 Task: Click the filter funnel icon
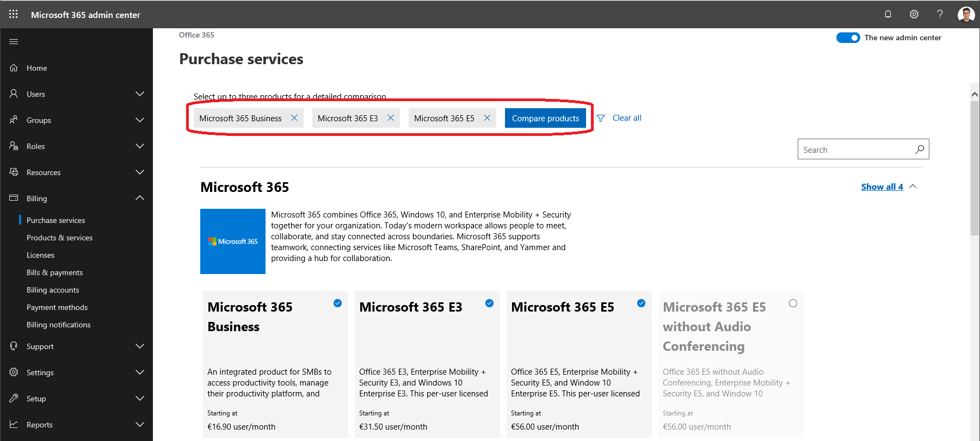pyautogui.click(x=601, y=118)
